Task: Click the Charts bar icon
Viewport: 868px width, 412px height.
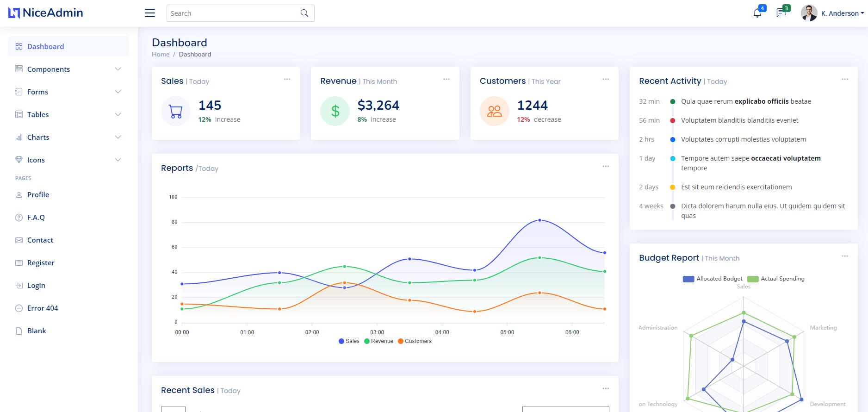Action: (x=19, y=137)
